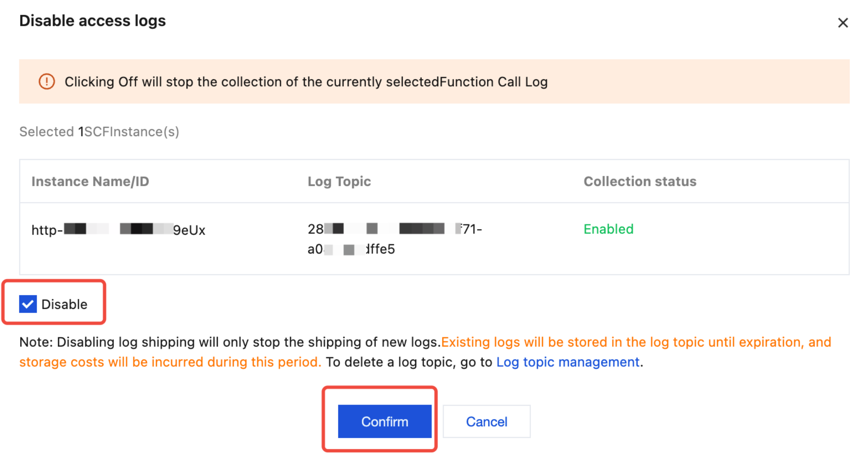Click the green Enabled status text

[x=608, y=229]
